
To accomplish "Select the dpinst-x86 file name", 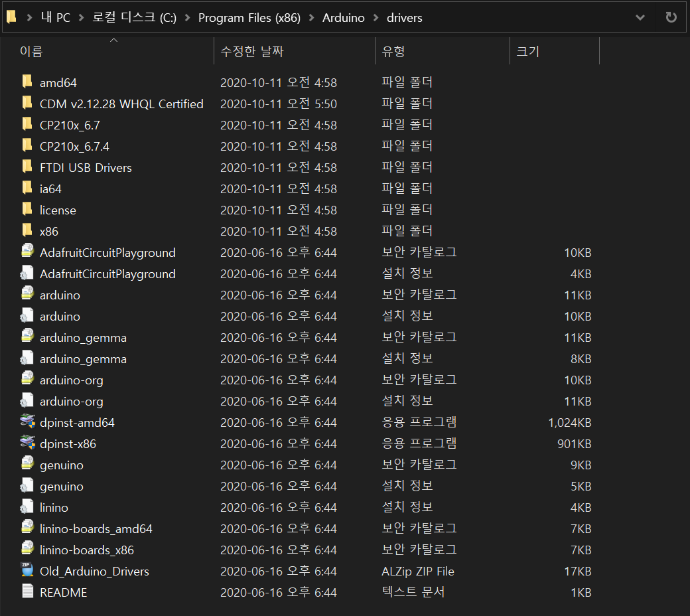I will coord(68,444).
